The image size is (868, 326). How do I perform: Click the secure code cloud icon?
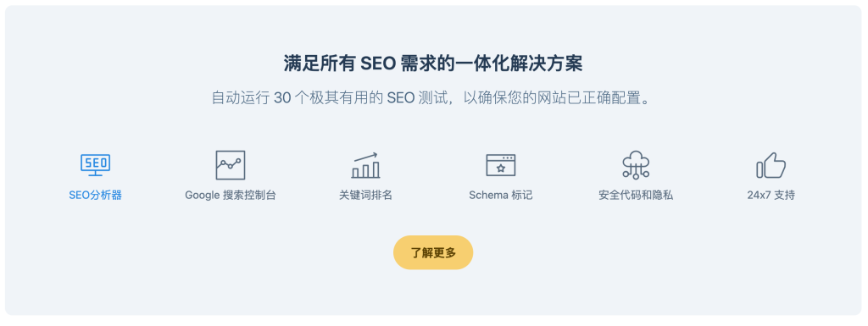[636, 164]
